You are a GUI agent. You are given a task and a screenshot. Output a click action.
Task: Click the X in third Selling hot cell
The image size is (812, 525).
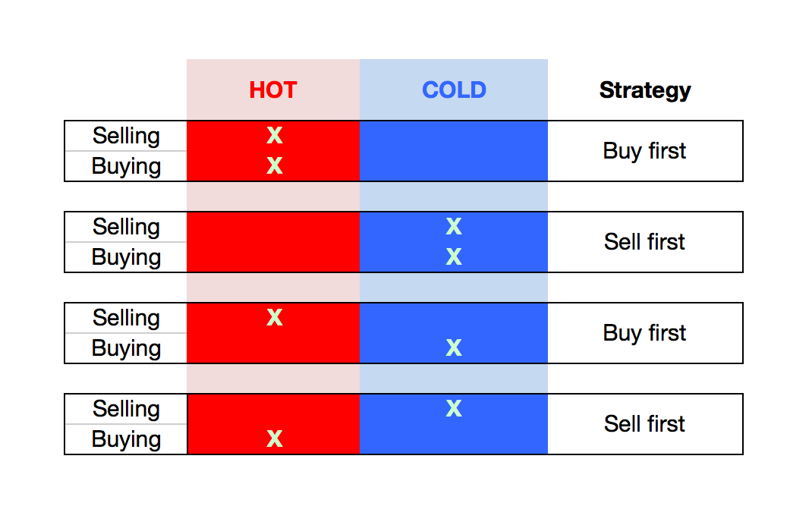[x=275, y=317]
